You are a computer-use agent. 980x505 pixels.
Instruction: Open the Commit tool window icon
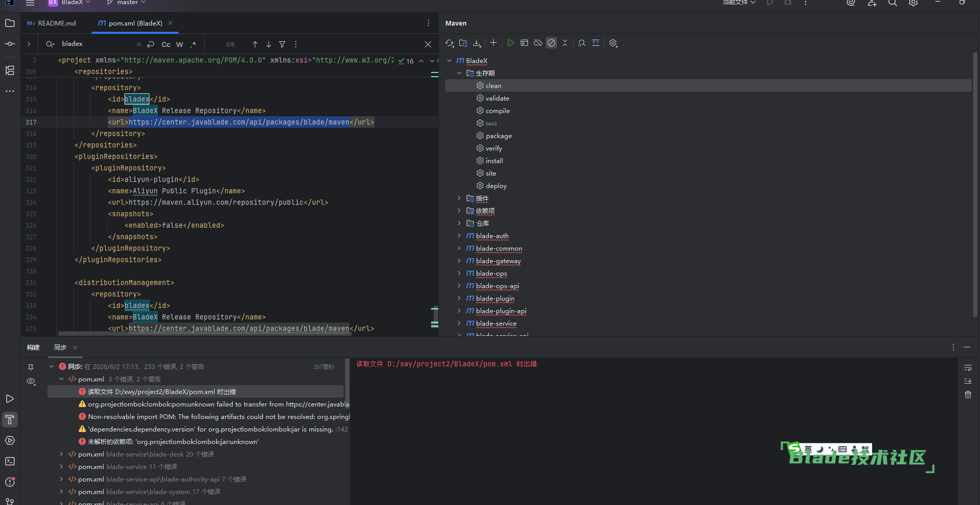click(10, 44)
